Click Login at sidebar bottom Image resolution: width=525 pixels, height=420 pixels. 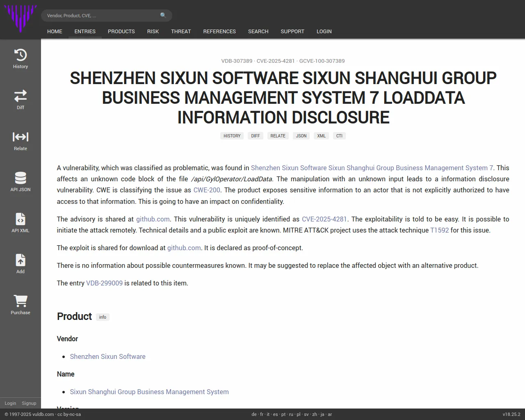click(10, 403)
